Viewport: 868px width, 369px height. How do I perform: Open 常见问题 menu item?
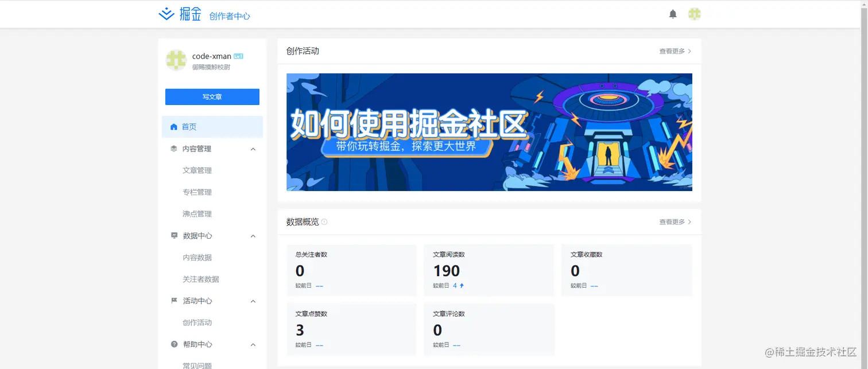197,366
